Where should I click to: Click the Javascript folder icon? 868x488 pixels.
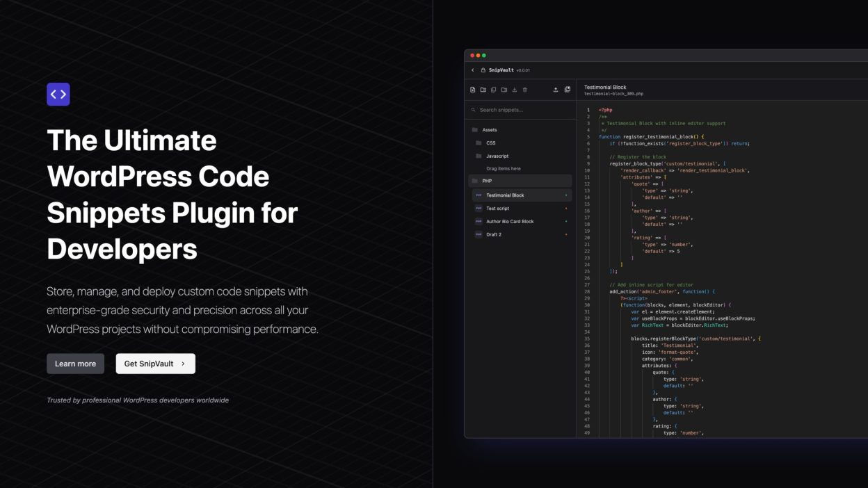point(479,156)
